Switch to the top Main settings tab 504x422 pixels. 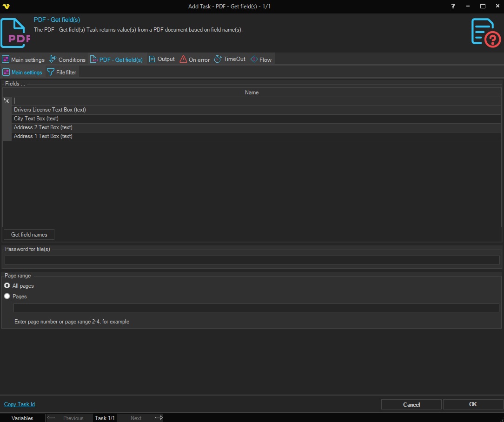tap(23, 59)
